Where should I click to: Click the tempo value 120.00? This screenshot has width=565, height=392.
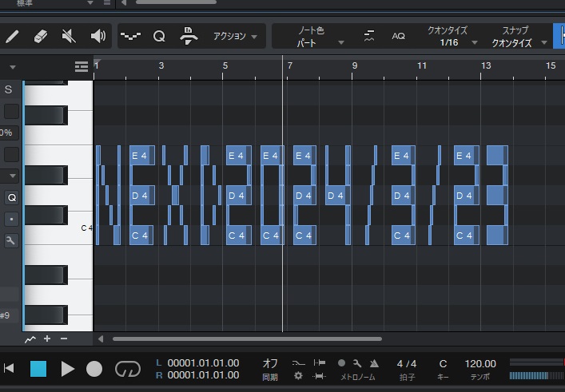point(480,364)
